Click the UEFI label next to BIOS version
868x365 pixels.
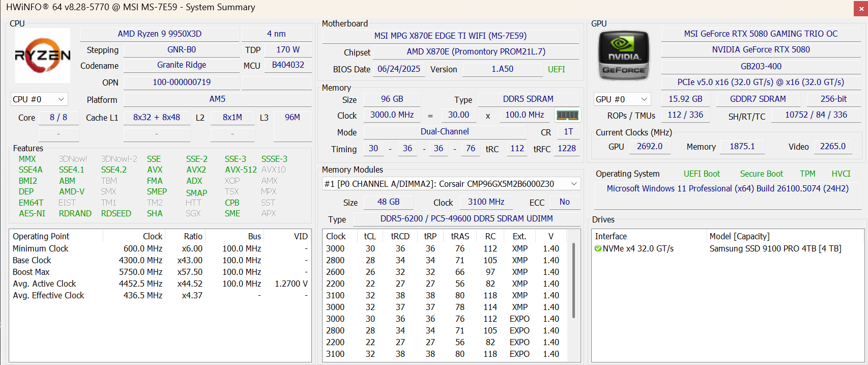point(556,69)
